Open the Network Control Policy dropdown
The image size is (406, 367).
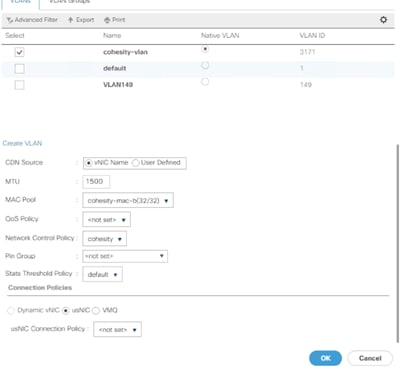[x=104, y=239]
